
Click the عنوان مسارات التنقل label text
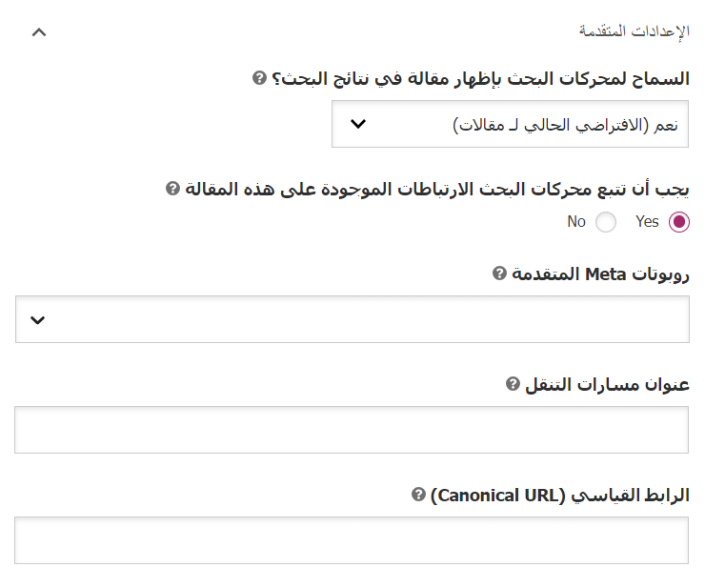[x=608, y=385]
